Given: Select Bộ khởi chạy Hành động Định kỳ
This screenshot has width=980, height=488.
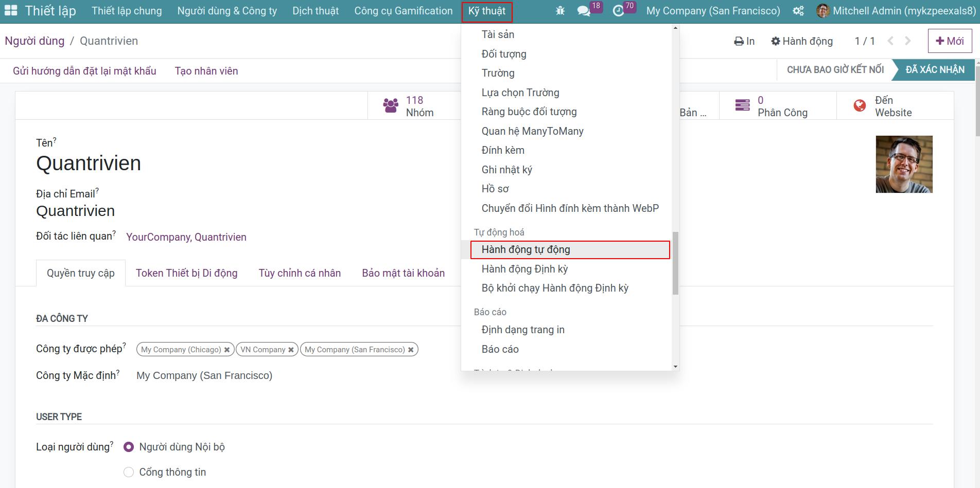Looking at the screenshot, I should (555, 288).
